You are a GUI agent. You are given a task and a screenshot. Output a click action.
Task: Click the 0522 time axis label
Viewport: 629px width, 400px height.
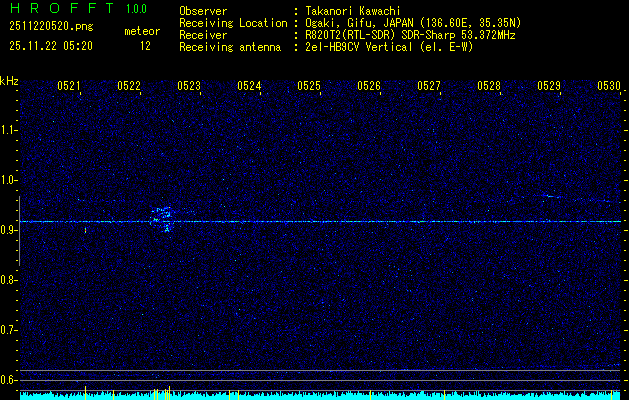[x=129, y=85]
